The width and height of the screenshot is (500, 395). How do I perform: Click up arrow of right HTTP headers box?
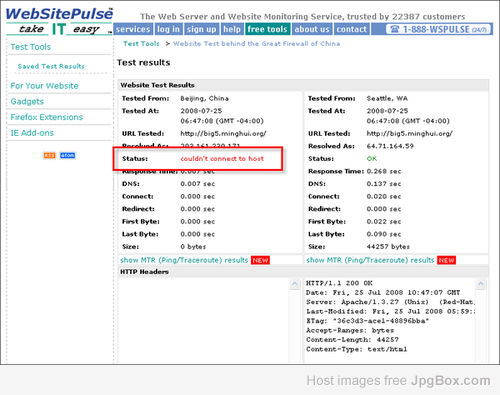(x=481, y=284)
